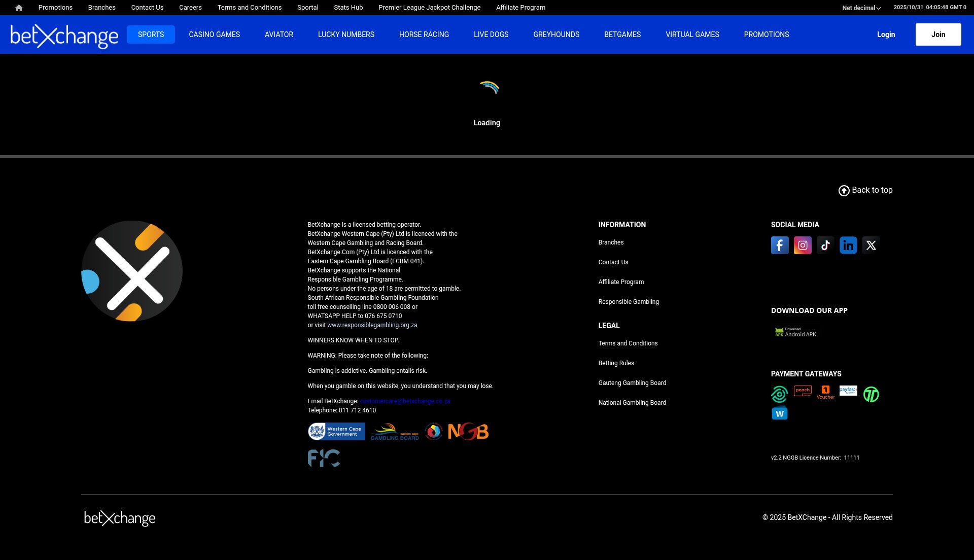Screen dimensions: 974x560
Task: Select the green spiral payment gateway logo
Action: pyautogui.click(x=779, y=394)
